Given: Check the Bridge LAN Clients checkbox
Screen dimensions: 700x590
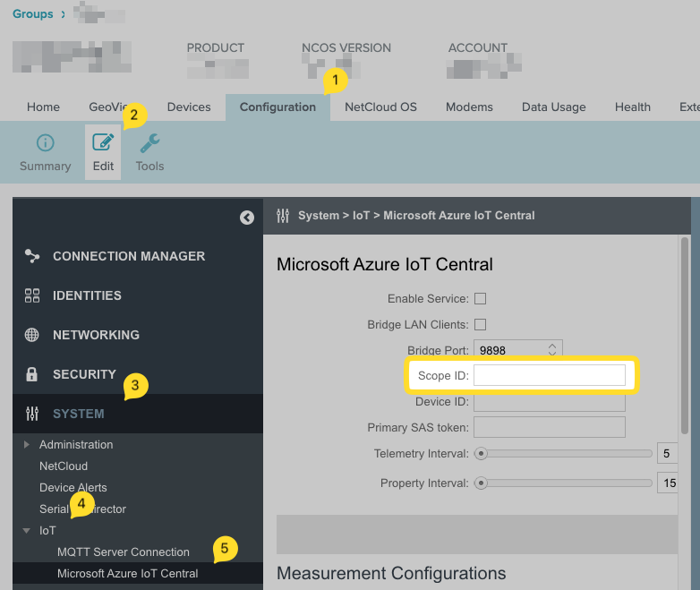Looking at the screenshot, I should coord(481,324).
